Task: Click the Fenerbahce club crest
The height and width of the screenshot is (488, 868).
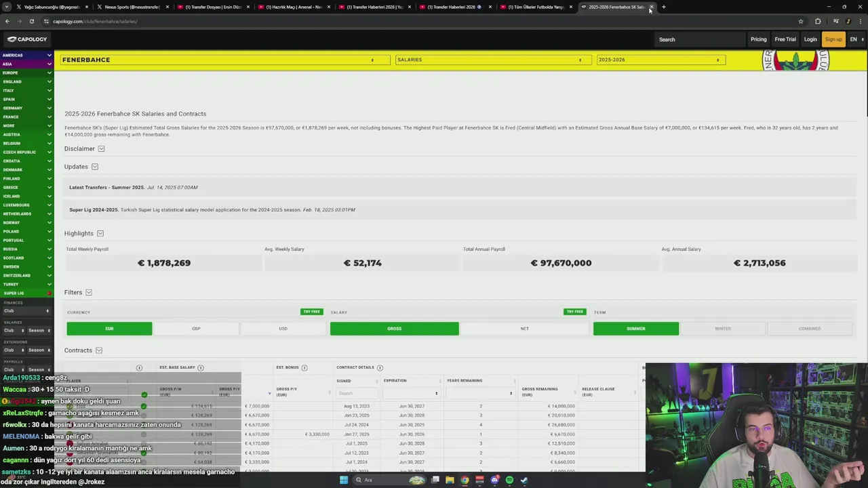Action: click(795, 60)
